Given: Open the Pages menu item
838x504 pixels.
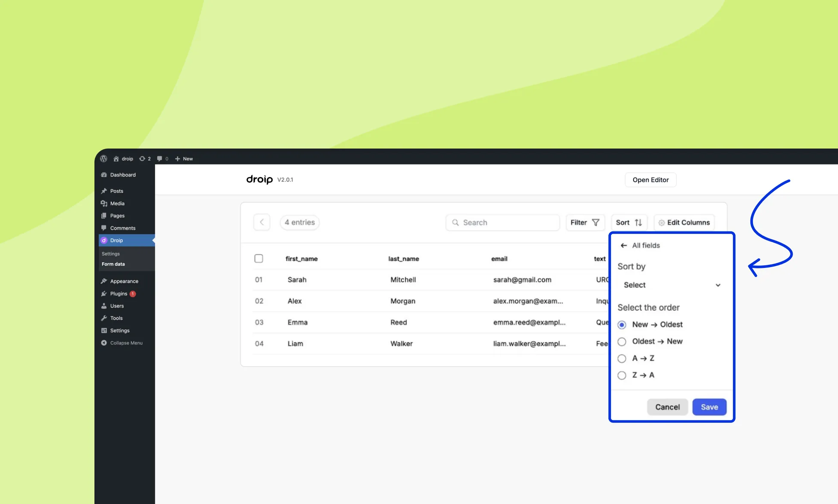Looking at the screenshot, I should click(117, 216).
